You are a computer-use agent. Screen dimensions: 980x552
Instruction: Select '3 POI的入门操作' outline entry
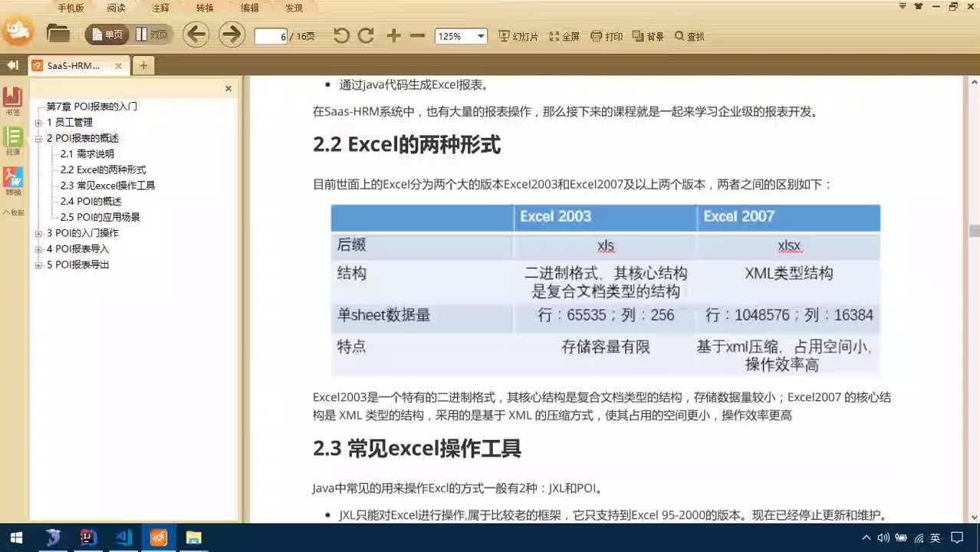(x=83, y=233)
